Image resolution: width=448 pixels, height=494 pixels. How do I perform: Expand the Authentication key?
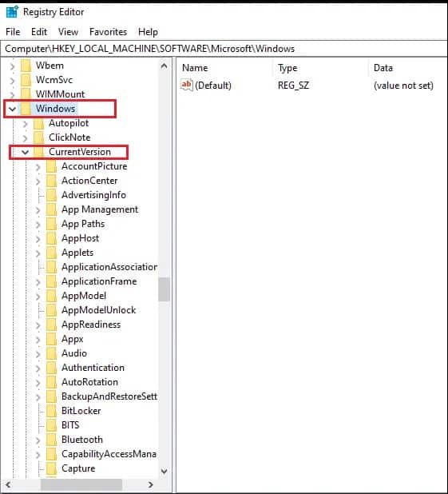[38, 368]
